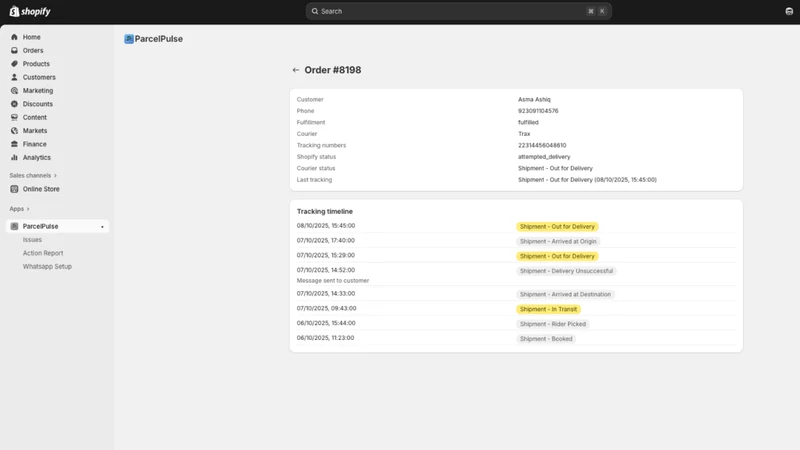Image resolution: width=800 pixels, height=450 pixels.
Task: Click the ParcelPulse logo in header
Action: (x=129, y=39)
